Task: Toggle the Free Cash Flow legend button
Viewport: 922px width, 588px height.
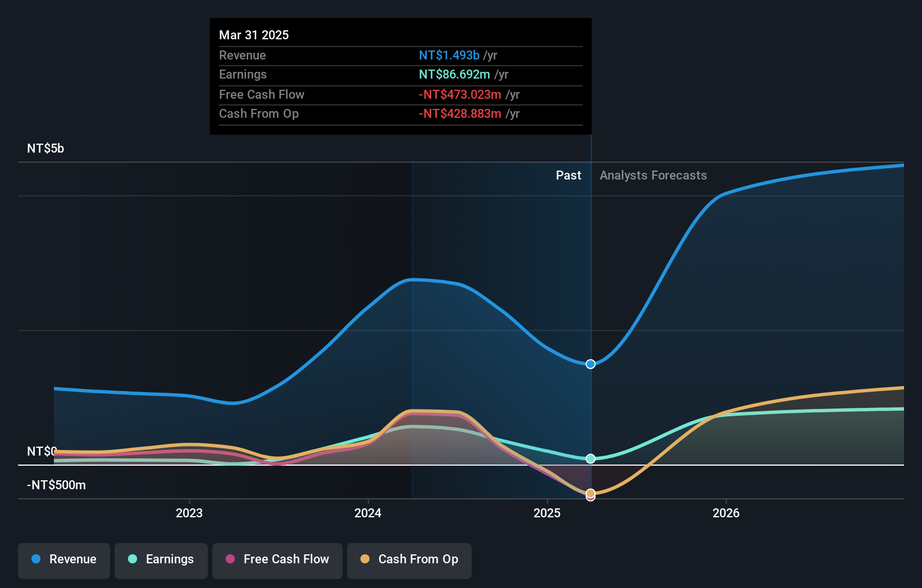Action: pyautogui.click(x=277, y=561)
